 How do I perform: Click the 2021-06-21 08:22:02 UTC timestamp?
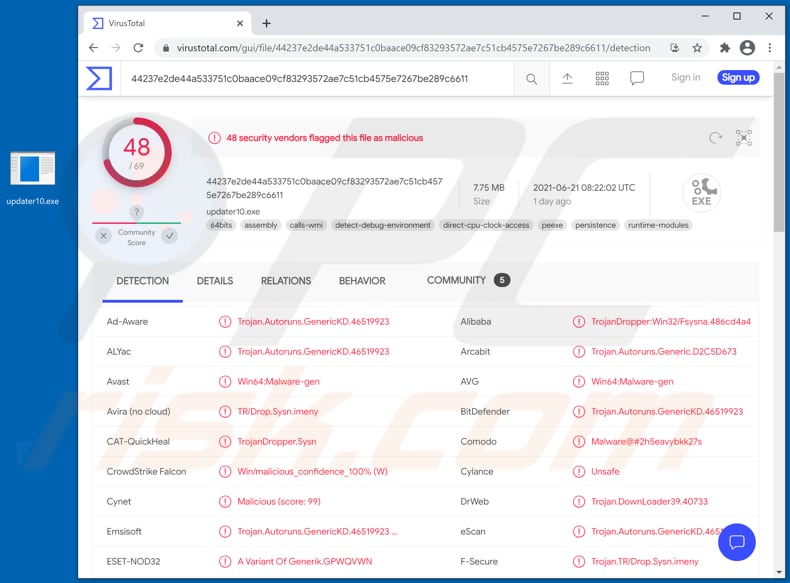pos(584,187)
